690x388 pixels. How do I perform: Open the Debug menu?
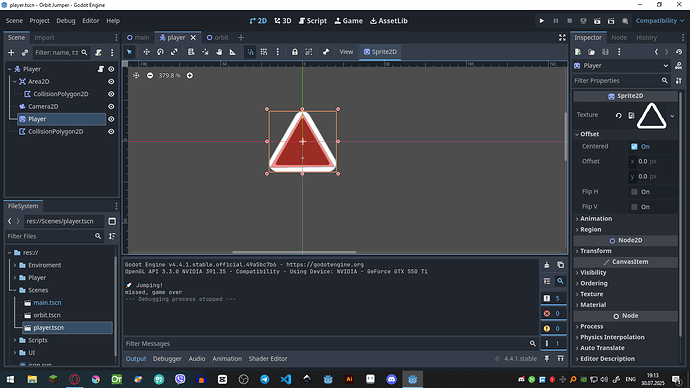point(66,21)
